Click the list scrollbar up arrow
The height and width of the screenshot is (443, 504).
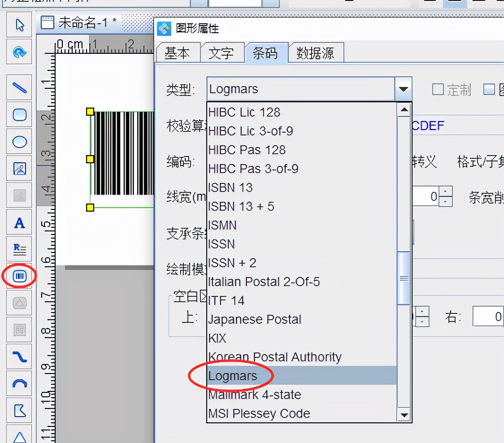(x=404, y=110)
